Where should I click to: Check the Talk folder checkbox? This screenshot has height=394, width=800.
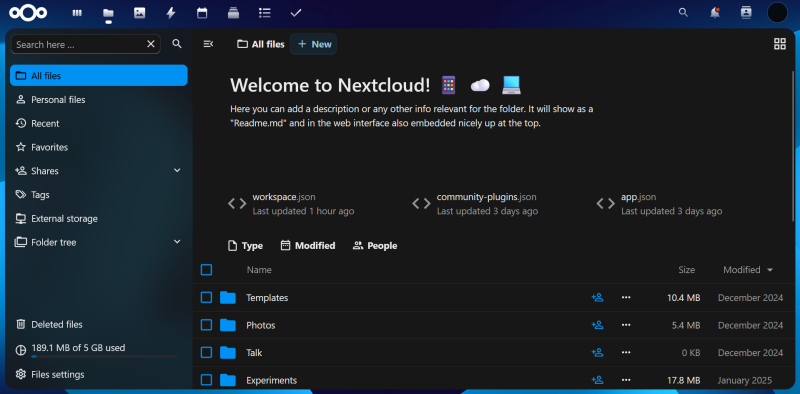(206, 353)
